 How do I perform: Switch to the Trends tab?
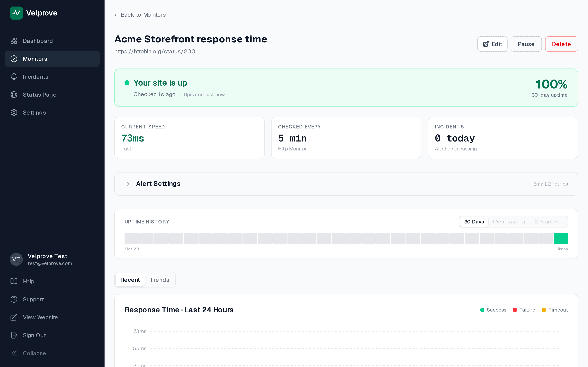(x=159, y=280)
